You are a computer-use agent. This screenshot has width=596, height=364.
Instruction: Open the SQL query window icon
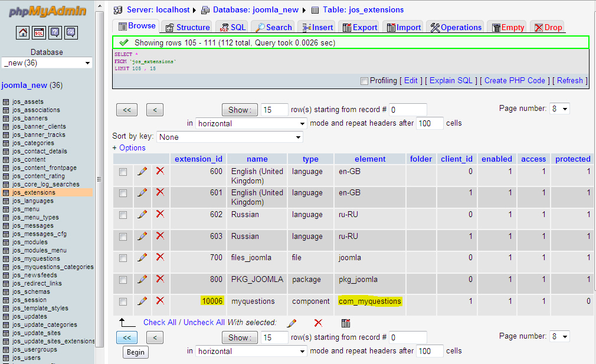pos(39,32)
